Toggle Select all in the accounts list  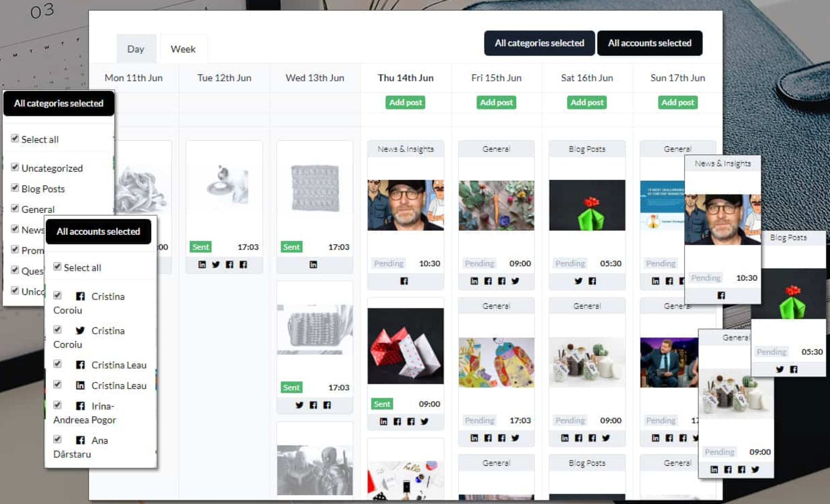57,266
